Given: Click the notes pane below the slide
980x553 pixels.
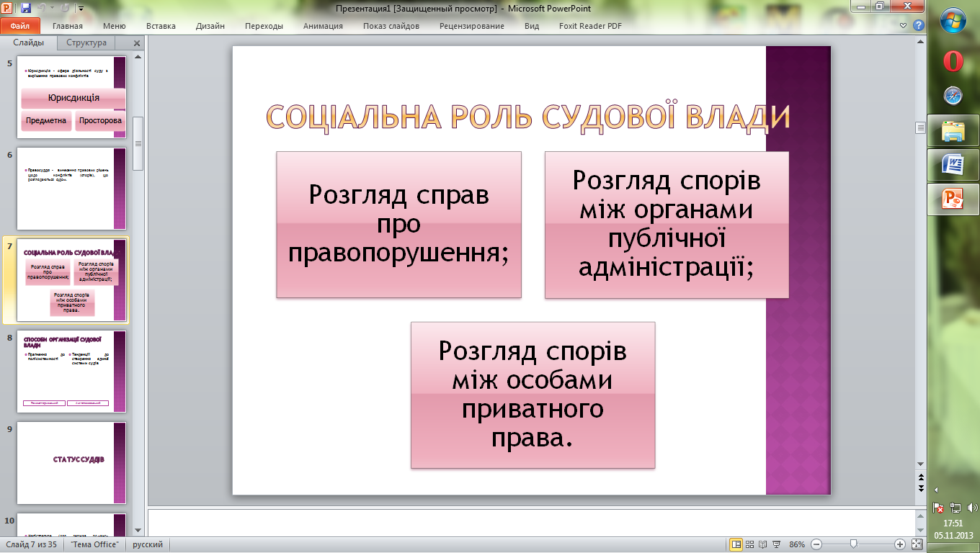Looking at the screenshot, I should 530,522.
